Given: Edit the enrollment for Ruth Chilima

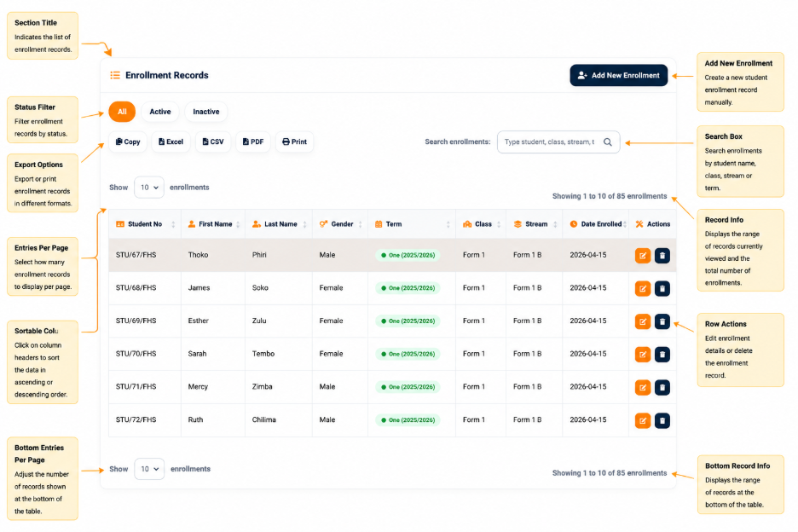Looking at the screenshot, I should (643, 420).
